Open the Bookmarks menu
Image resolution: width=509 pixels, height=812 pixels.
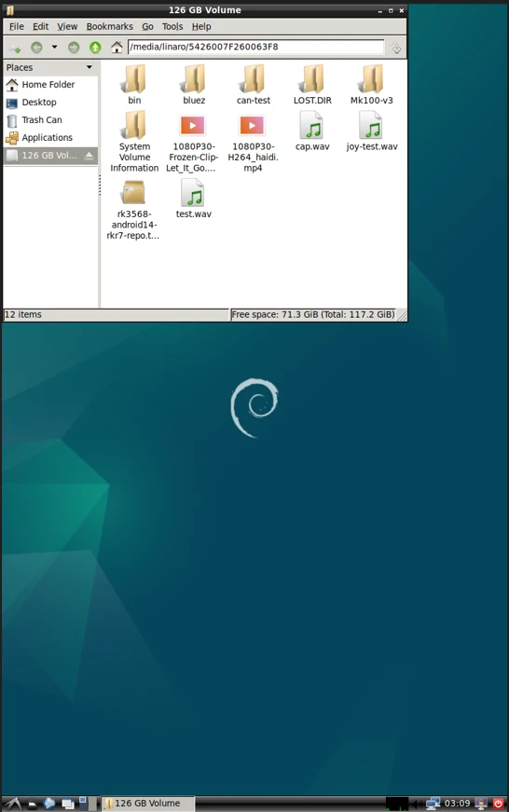(x=109, y=26)
